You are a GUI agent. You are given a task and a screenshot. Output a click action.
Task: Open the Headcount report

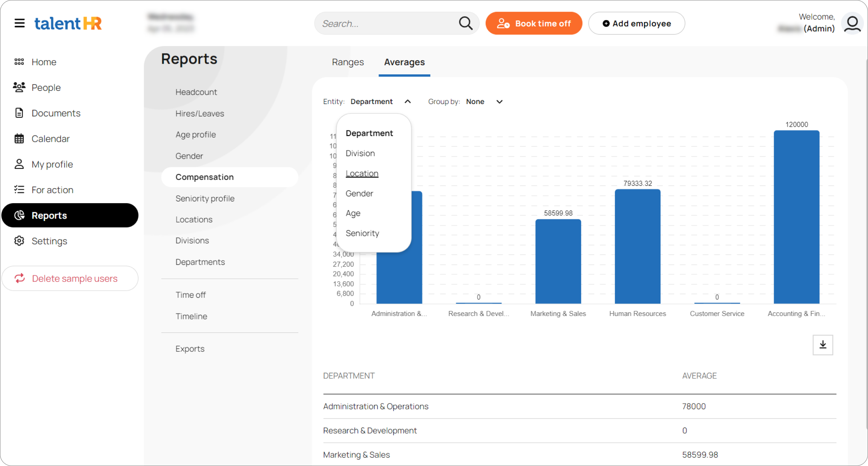click(x=196, y=92)
